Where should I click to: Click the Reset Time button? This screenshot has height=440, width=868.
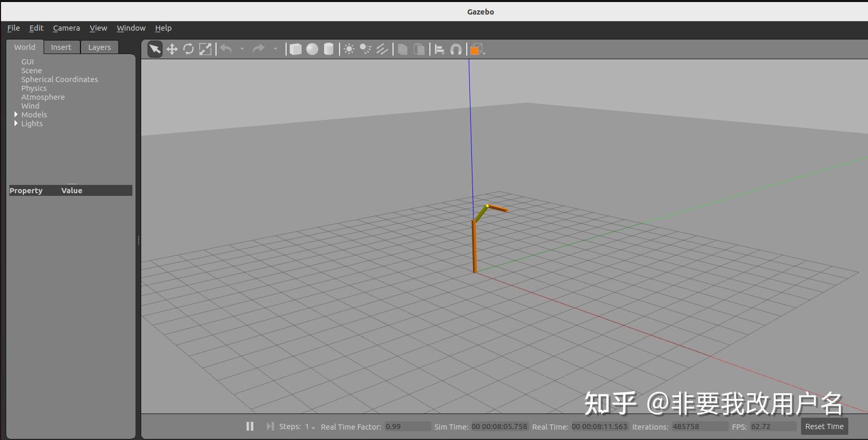[x=824, y=426]
